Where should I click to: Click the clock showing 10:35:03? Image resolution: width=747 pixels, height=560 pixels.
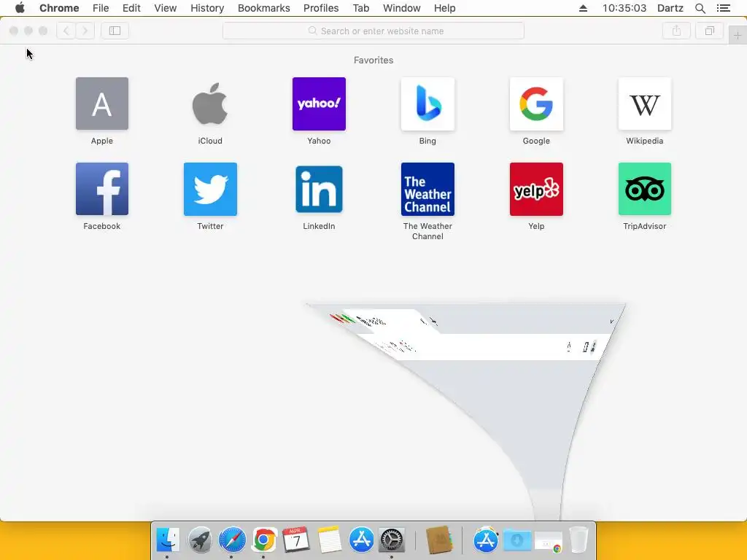(624, 8)
